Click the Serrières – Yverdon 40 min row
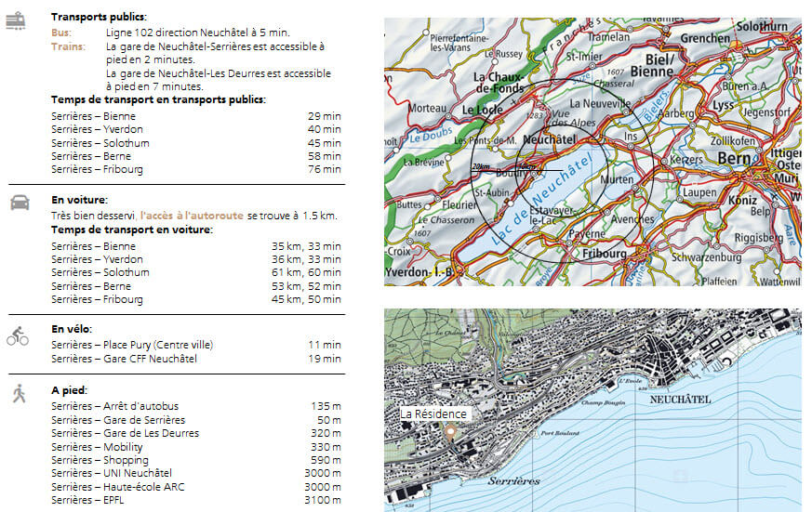 (195, 129)
